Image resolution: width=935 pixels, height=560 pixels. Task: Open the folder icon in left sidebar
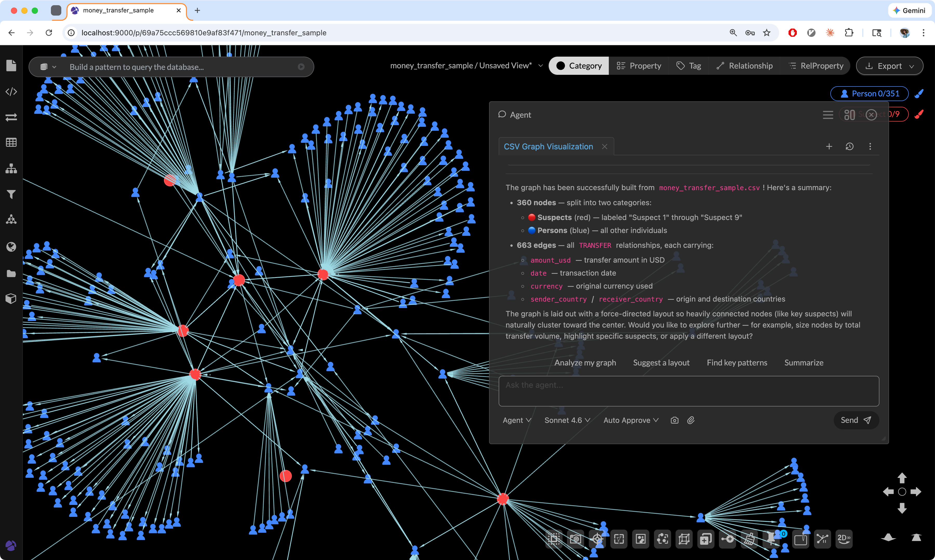coord(11,274)
